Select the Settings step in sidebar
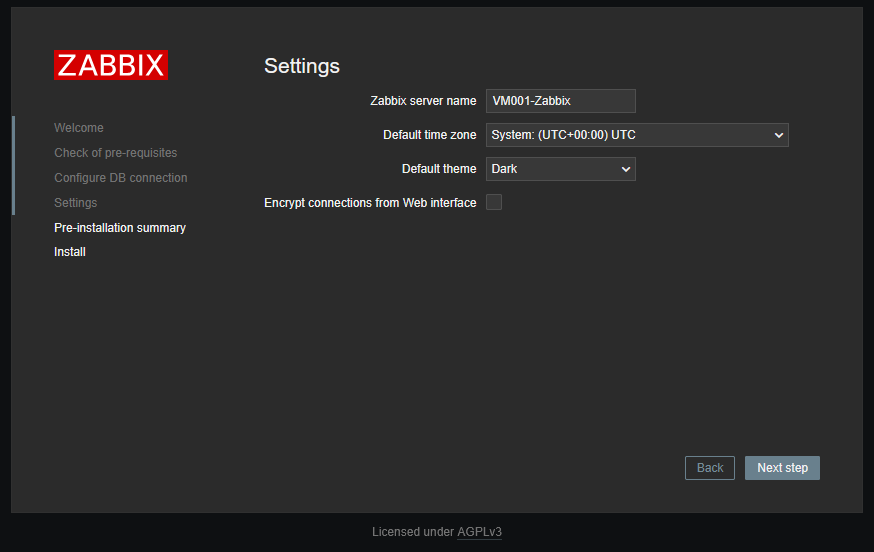 pyautogui.click(x=75, y=203)
